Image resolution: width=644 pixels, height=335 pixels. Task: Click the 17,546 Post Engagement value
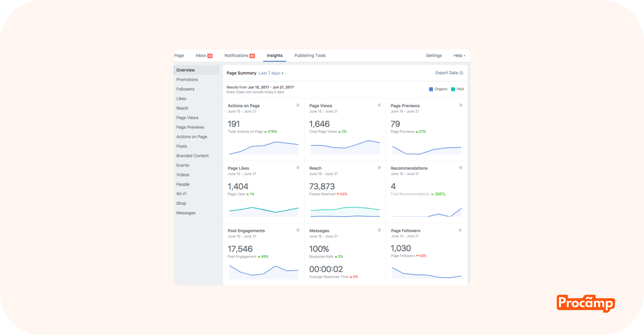click(240, 249)
